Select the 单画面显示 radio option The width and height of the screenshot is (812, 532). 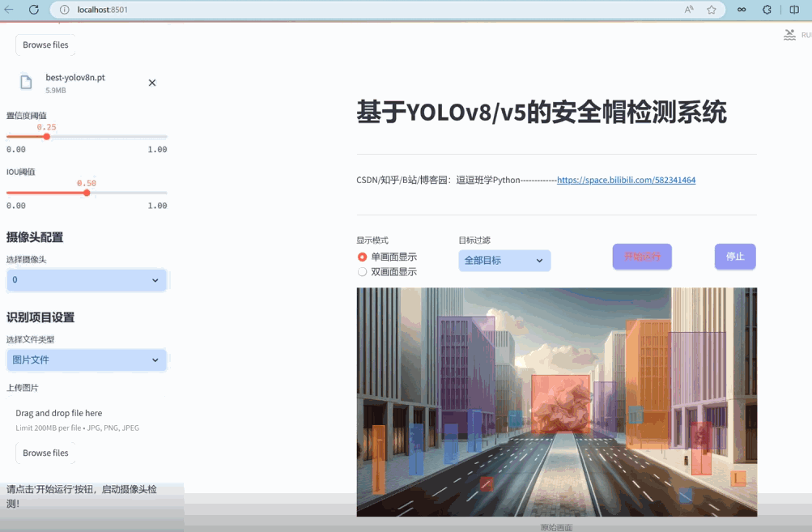(x=387, y=257)
